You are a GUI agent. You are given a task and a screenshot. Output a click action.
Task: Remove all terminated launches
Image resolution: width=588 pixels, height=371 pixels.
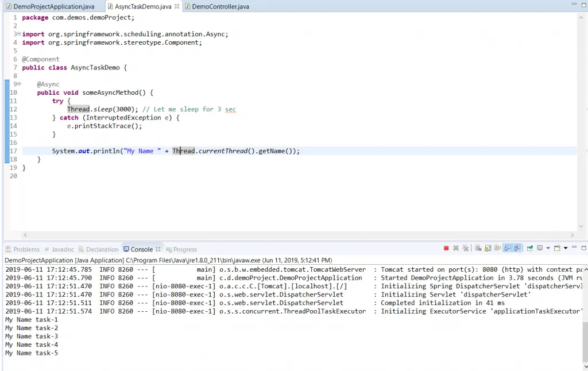click(x=465, y=248)
